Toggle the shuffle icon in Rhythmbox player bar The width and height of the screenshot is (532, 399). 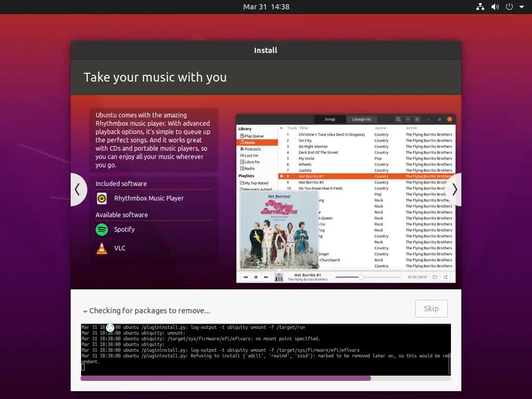tap(445, 277)
